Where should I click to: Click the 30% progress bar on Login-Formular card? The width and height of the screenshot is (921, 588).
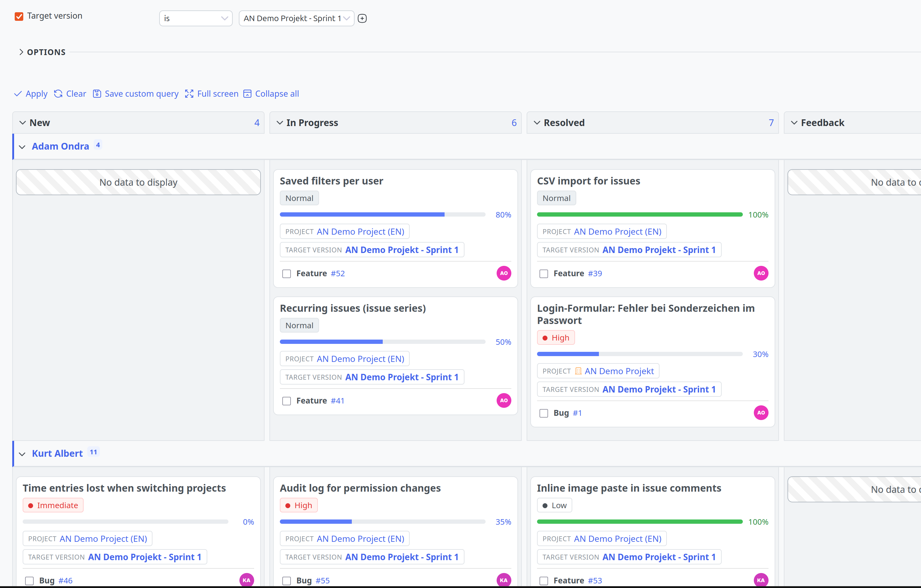coord(640,354)
